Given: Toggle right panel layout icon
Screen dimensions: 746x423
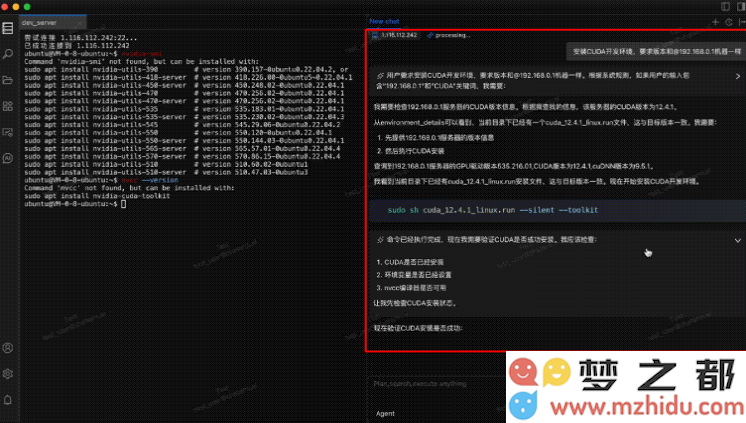Looking at the screenshot, I should coord(741,7).
